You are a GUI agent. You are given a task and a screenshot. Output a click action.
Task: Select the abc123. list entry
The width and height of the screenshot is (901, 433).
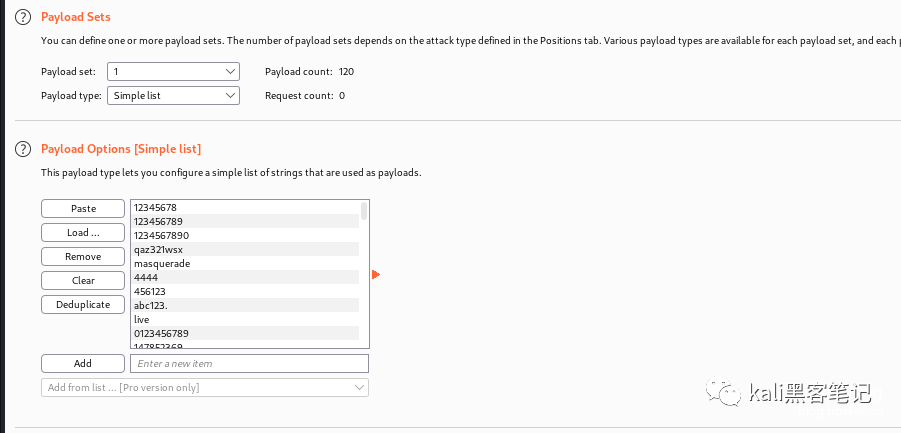coord(245,306)
